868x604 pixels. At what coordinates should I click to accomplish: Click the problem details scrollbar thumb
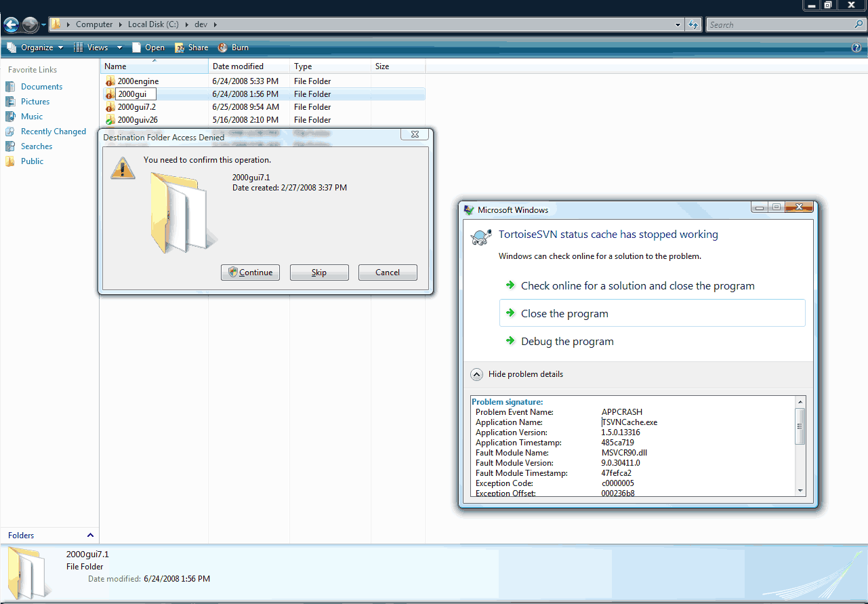pyautogui.click(x=800, y=426)
